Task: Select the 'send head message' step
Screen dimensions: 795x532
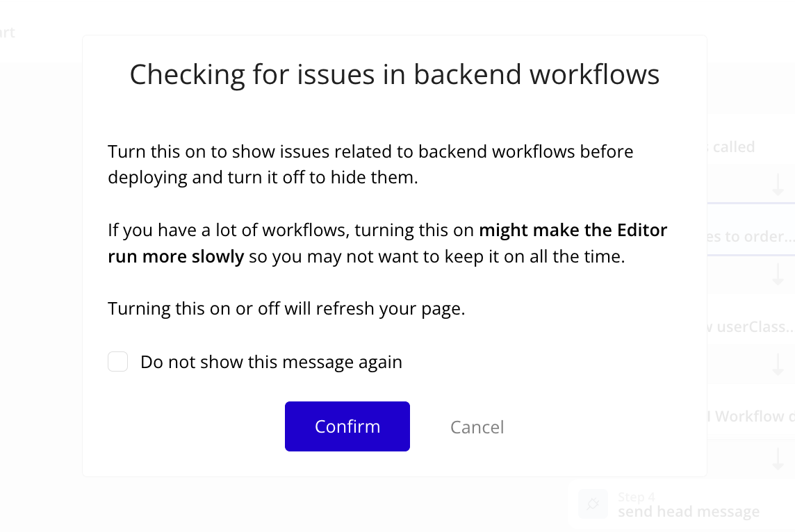Action: pos(689,512)
